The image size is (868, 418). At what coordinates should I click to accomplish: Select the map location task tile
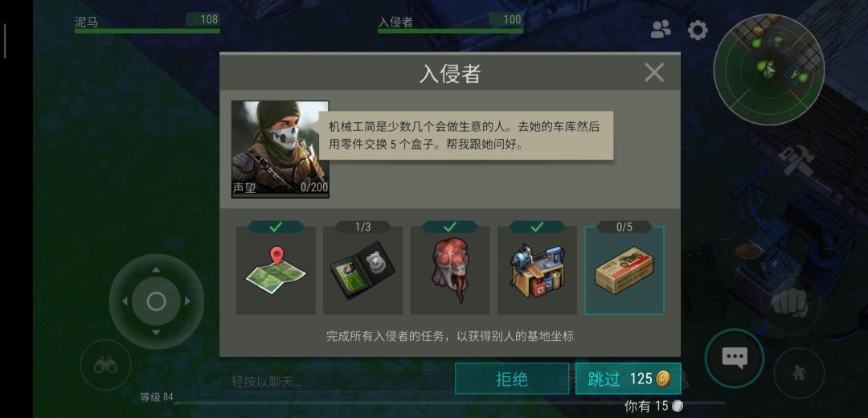tap(276, 270)
